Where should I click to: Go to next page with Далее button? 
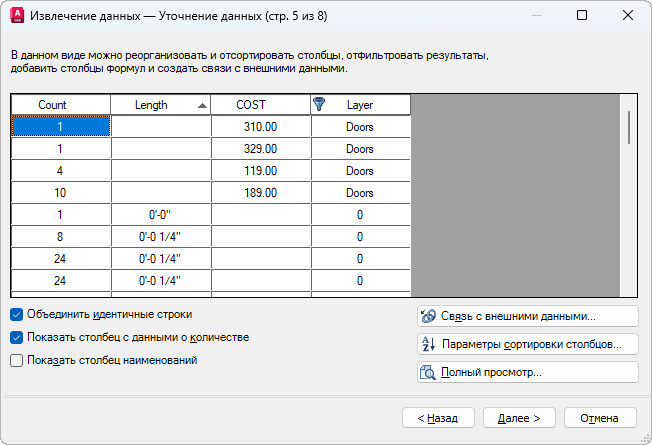point(519,418)
